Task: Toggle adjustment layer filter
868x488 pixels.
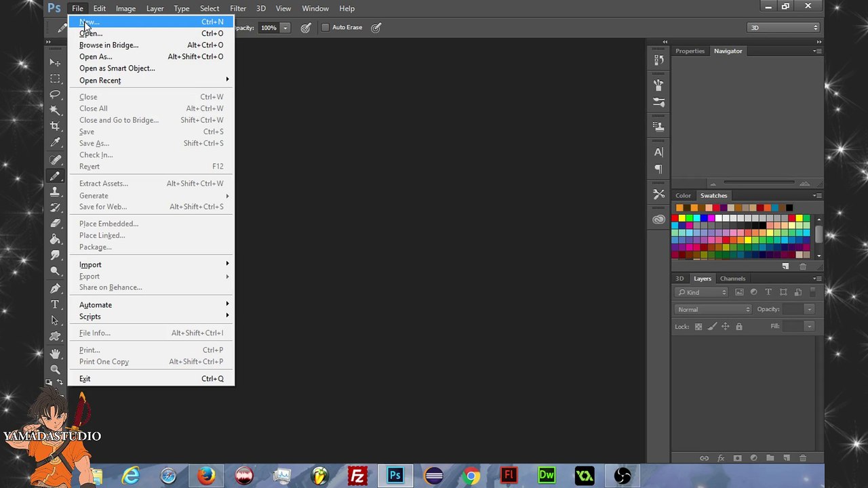Action: (753, 292)
